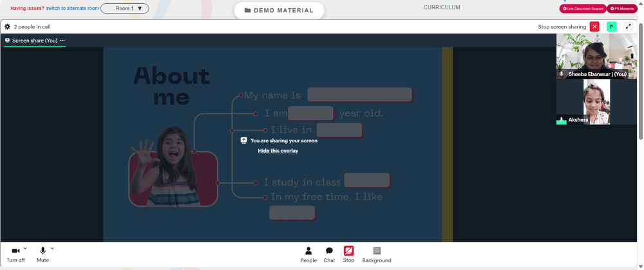
Task: Expand camera options chevron
Action: pyautogui.click(x=25, y=248)
